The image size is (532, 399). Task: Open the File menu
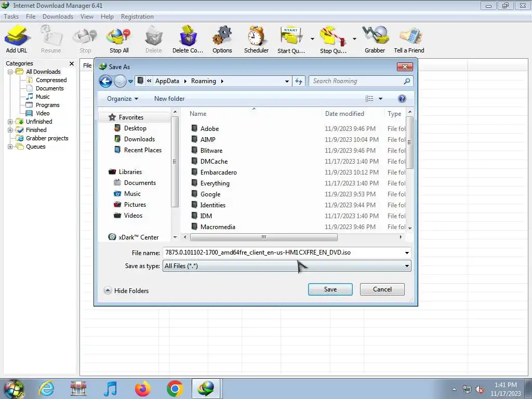click(31, 17)
